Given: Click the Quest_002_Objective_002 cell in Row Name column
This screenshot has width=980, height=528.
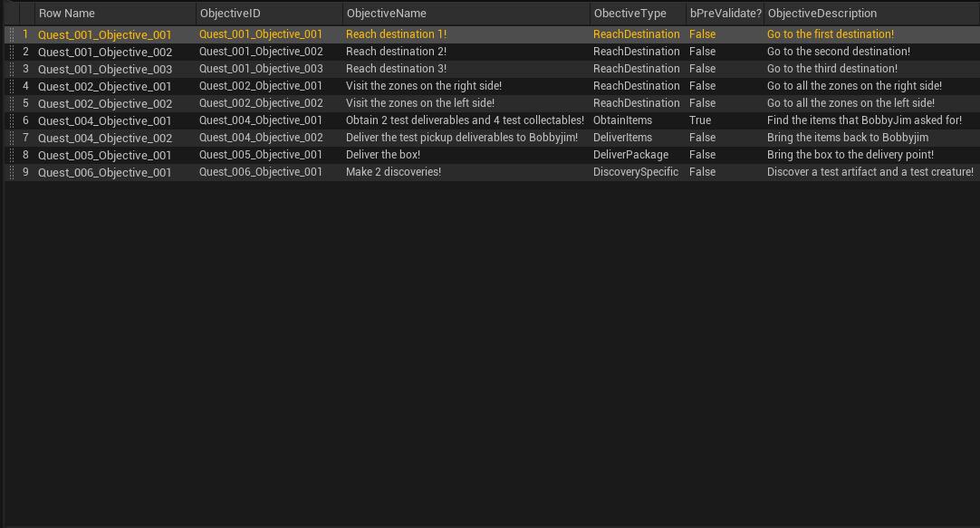Looking at the screenshot, I should tap(104, 103).
